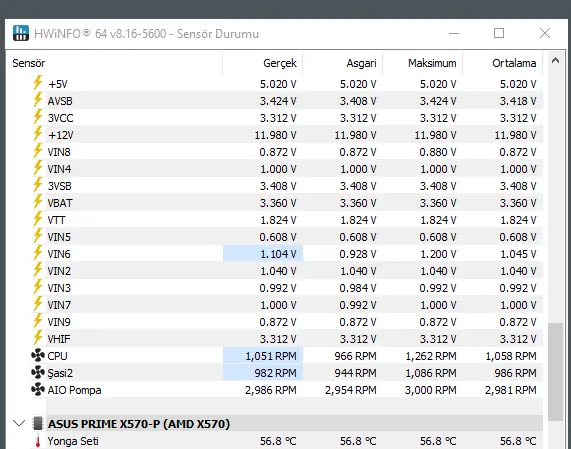Click the VIN6 lightning bolt icon
This screenshot has height=449, width=571.
[x=38, y=253]
